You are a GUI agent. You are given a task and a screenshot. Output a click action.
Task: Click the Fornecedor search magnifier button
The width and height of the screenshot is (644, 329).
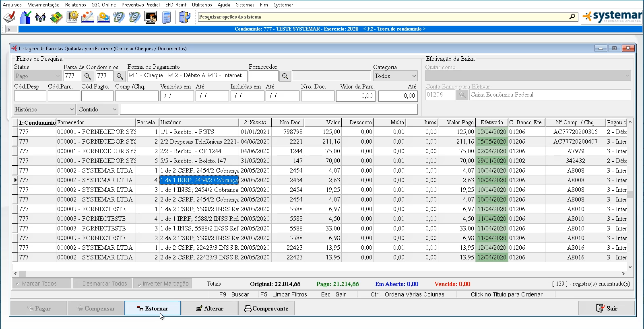pyautogui.click(x=285, y=76)
